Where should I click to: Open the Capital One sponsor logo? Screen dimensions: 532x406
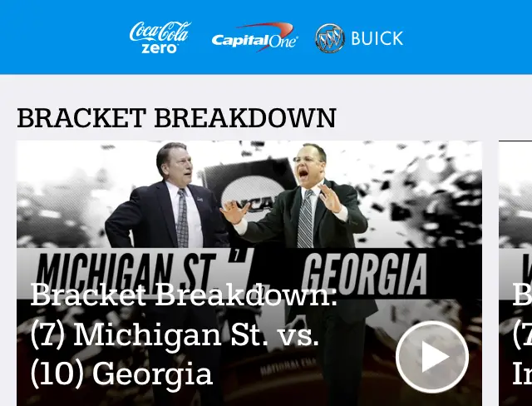click(x=254, y=37)
